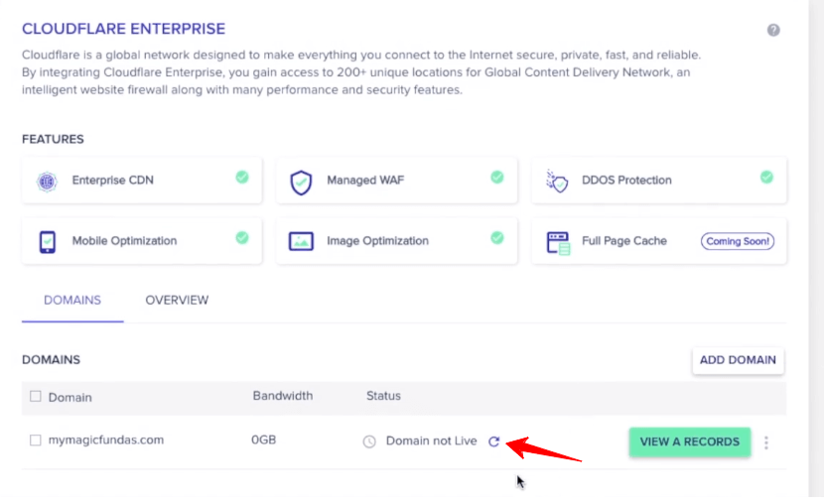Click the Enterprise CDN globe icon
This screenshot has height=504, width=824.
(47, 182)
